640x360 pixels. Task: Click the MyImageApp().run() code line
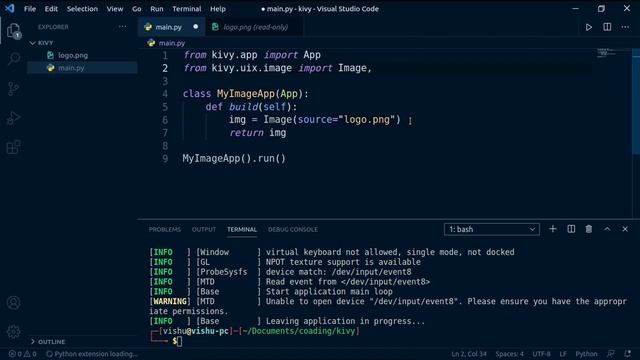234,158
